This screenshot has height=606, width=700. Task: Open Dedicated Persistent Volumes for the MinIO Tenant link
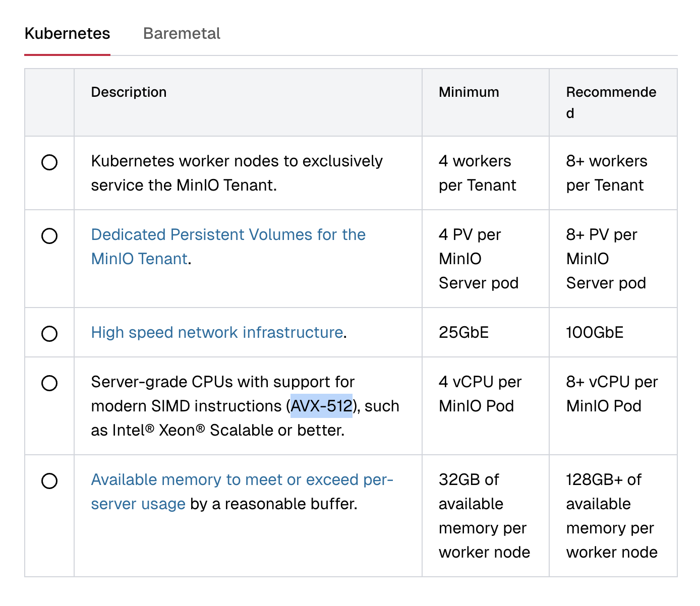tap(228, 247)
